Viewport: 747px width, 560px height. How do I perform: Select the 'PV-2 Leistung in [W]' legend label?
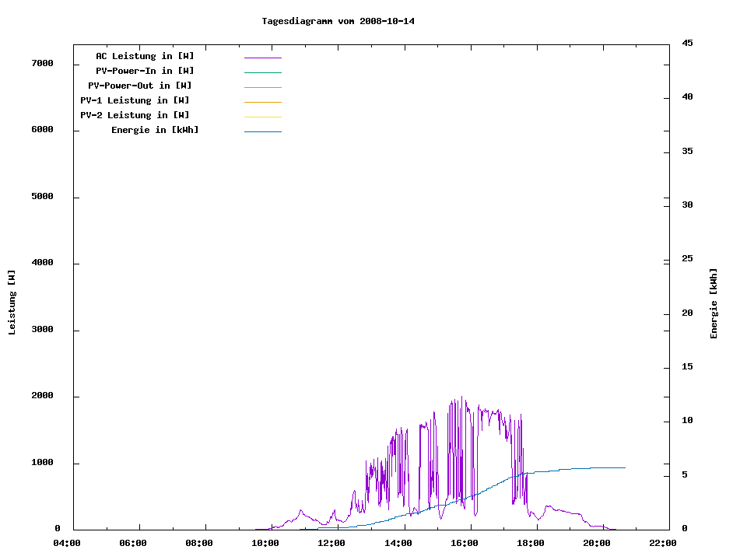(135, 115)
